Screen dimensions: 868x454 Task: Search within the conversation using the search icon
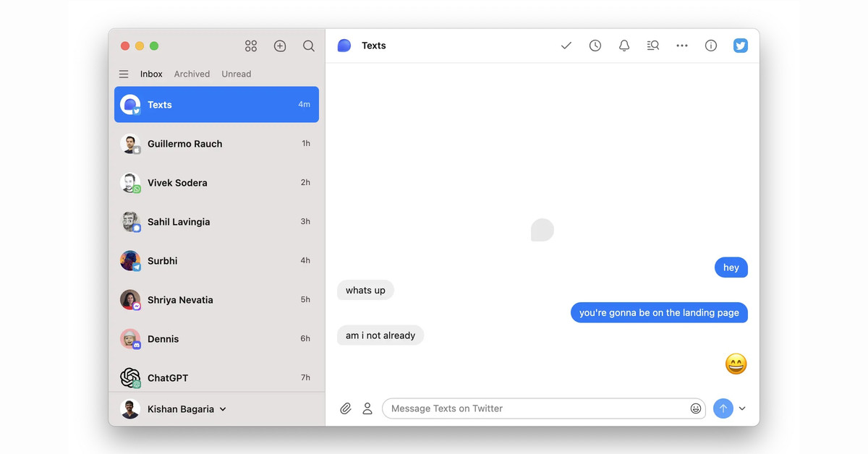pyautogui.click(x=653, y=45)
